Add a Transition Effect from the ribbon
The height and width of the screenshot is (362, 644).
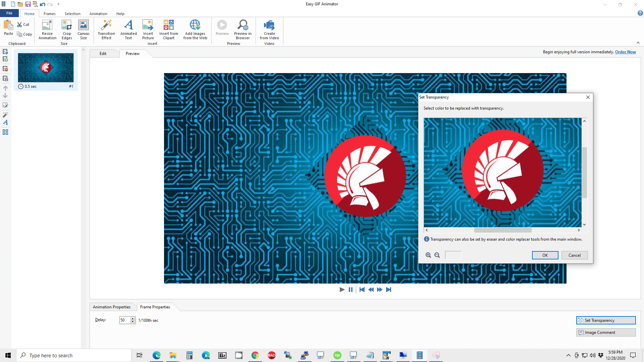pyautogui.click(x=106, y=30)
